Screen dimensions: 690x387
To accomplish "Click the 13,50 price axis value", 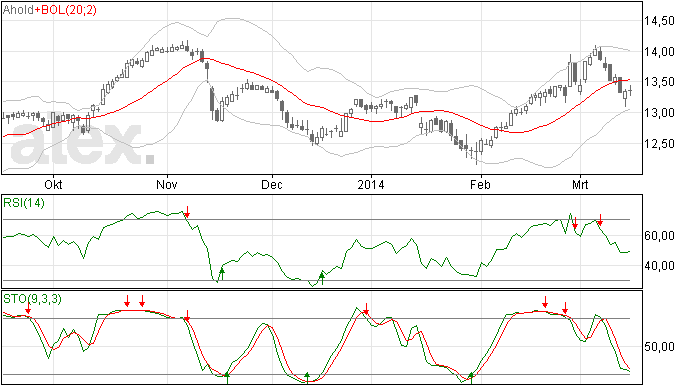I will click(659, 82).
